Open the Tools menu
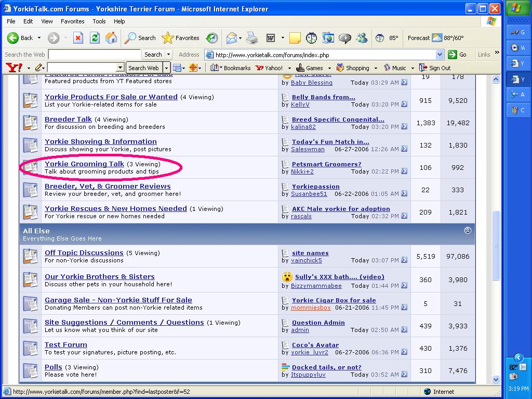The image size is (532, 399). point(99,21)
